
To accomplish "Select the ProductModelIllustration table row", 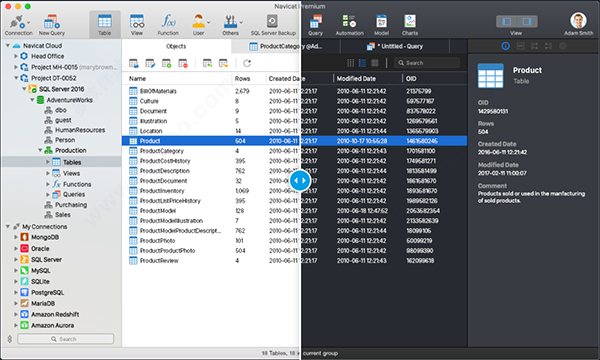I will (x=294, y=221).
